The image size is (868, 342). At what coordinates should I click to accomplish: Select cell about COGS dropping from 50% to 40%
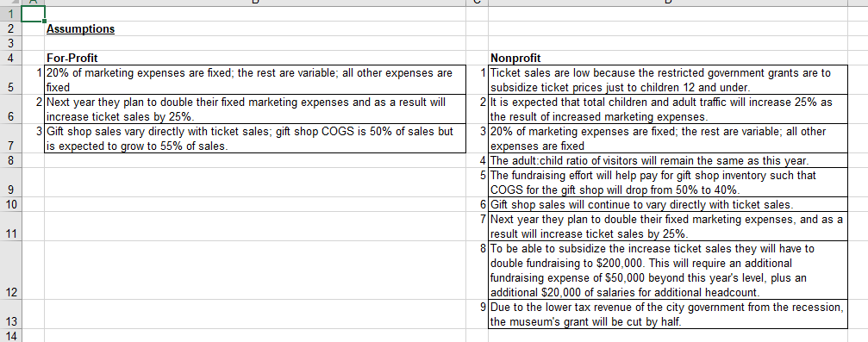coord(668,182)
